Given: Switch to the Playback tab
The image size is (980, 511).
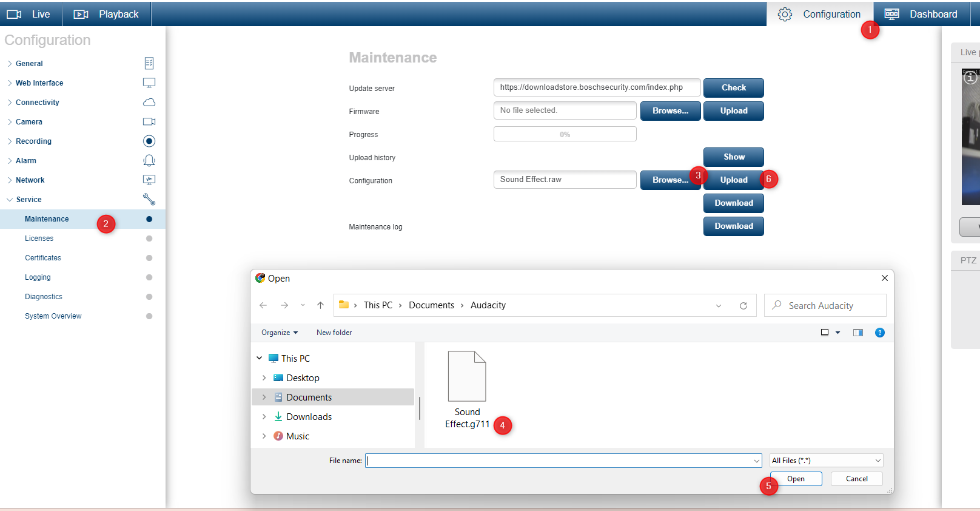Looking at the screenshot, I should [107, 14].
